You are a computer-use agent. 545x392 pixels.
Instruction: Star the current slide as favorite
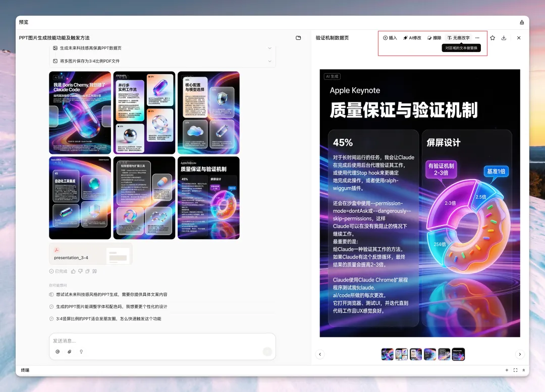[x=493, y=38]
